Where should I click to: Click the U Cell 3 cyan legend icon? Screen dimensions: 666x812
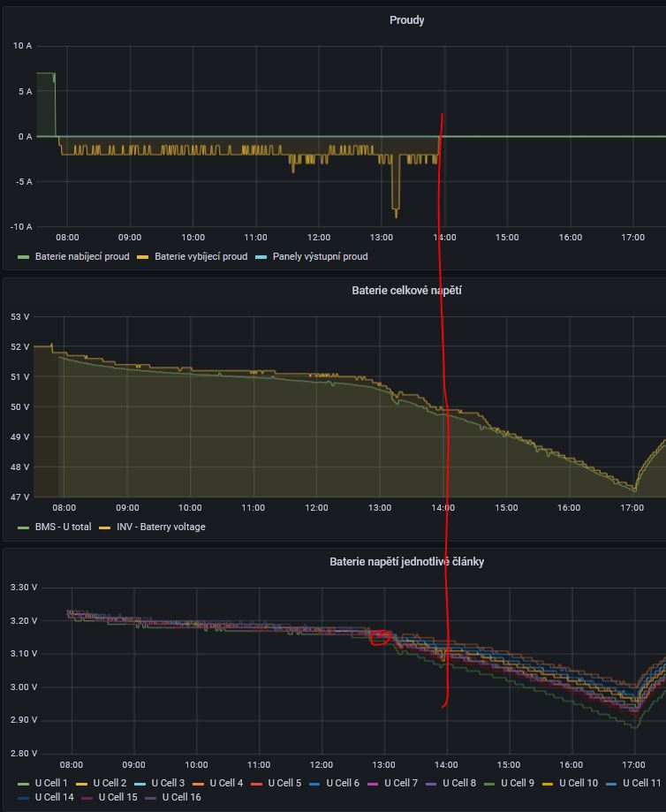[140, 784]
